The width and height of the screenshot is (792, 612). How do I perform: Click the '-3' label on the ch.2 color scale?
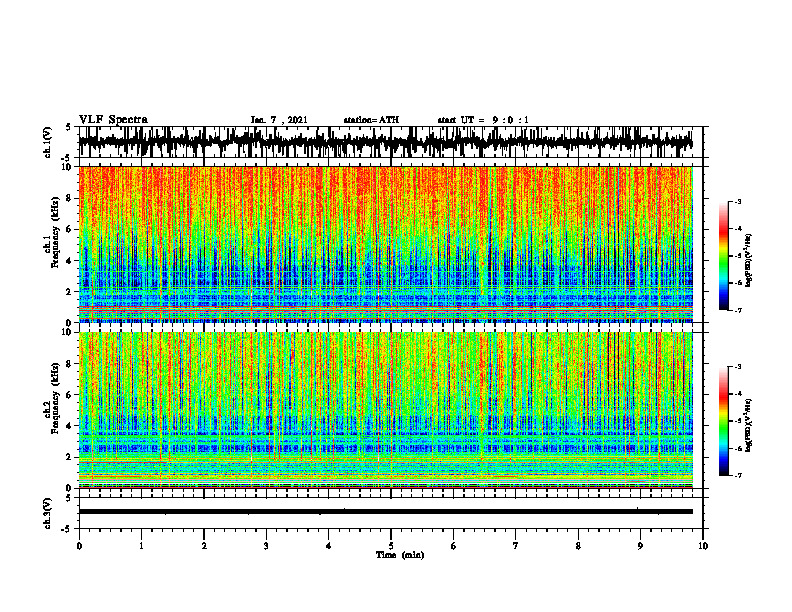click(x=738, y=367)
